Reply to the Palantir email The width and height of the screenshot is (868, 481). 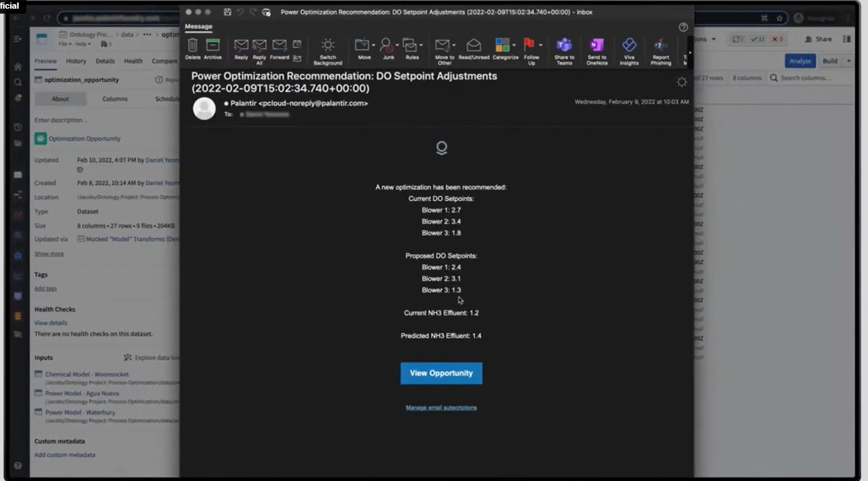[241, 49]
